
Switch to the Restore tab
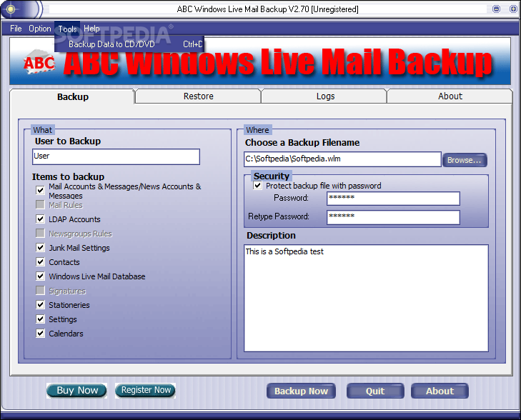point(199,96)
